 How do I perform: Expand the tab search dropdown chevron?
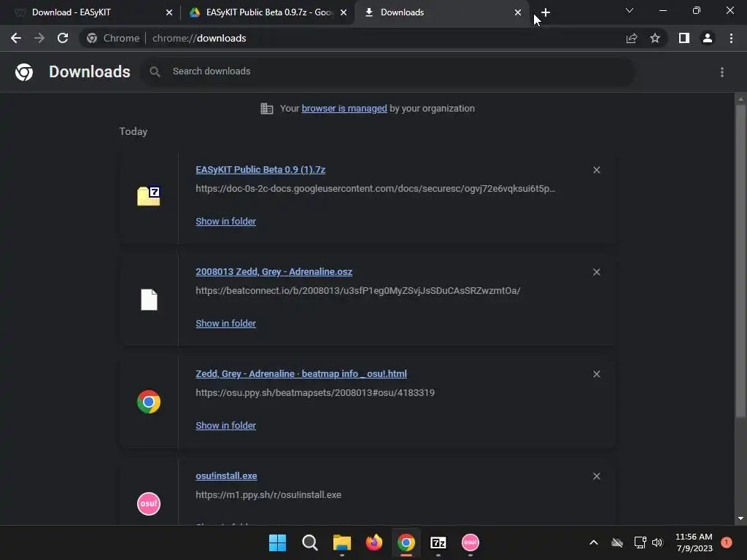coord(630,10)
